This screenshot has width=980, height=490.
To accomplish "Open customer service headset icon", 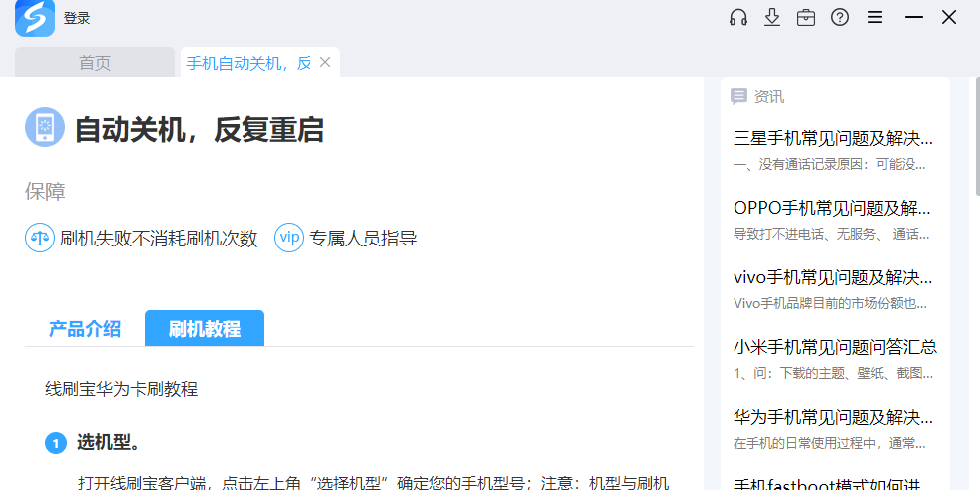I will point(738,18).
